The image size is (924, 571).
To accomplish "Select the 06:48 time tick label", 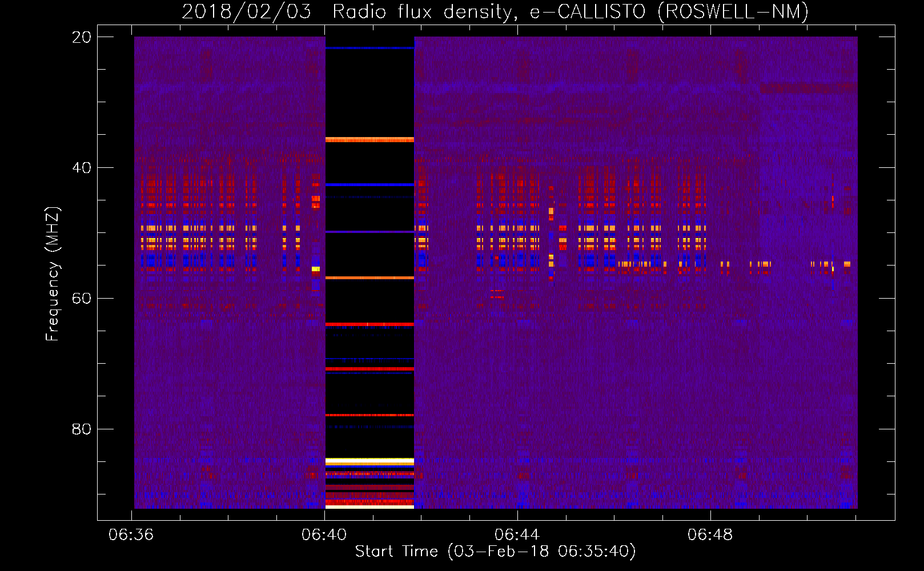I will click(710, 534).
